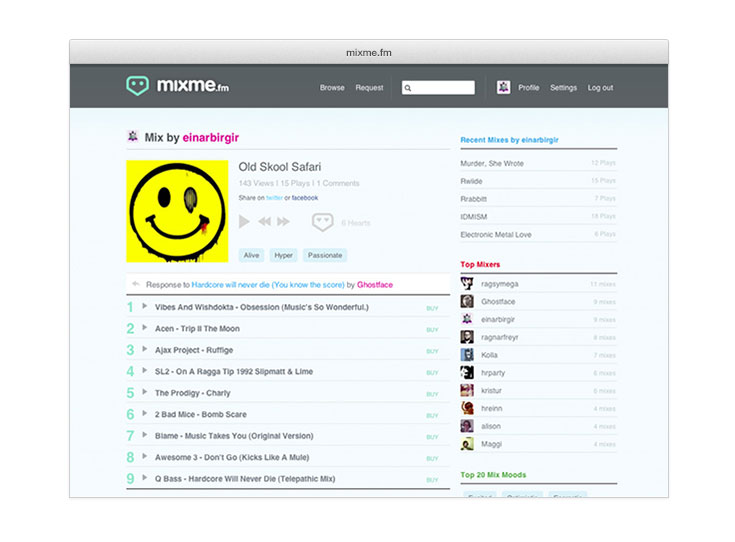The height and width of the screenshot is (542, 735).
Task: Play the Old Skool Safari mix
Action: [x=244, y=221]
